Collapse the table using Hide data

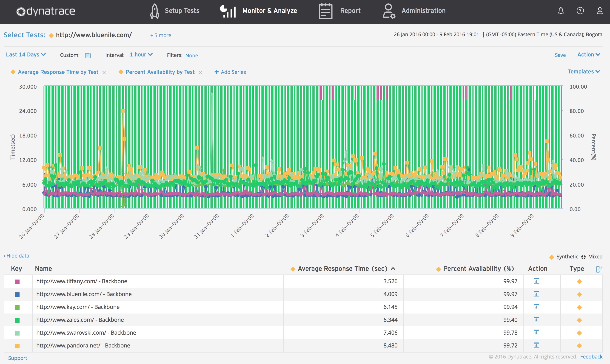tap(17, 256)
